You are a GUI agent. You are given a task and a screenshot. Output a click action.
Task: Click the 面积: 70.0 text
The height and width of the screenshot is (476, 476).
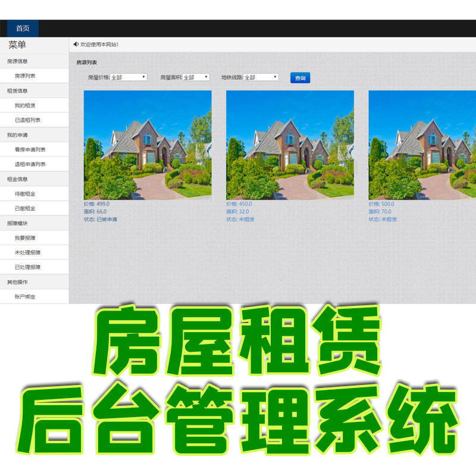point(380,212)
